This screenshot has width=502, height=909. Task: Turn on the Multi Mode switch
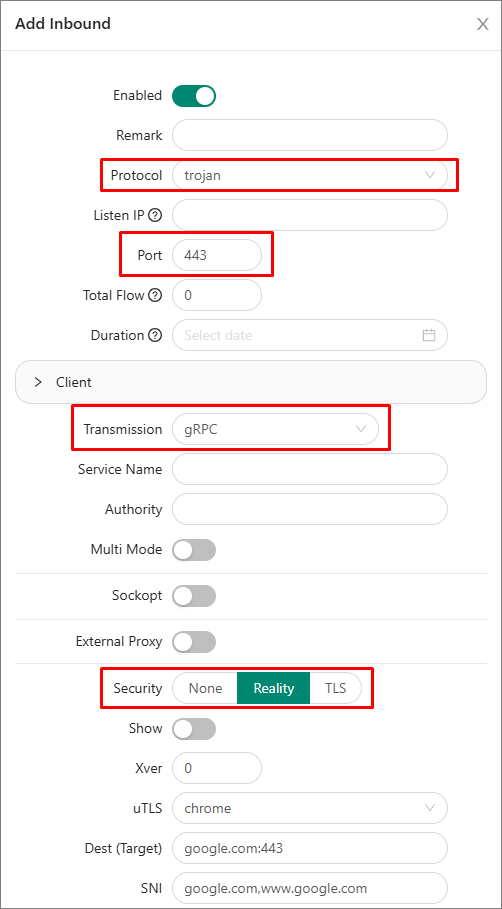(x=194, y=550)
